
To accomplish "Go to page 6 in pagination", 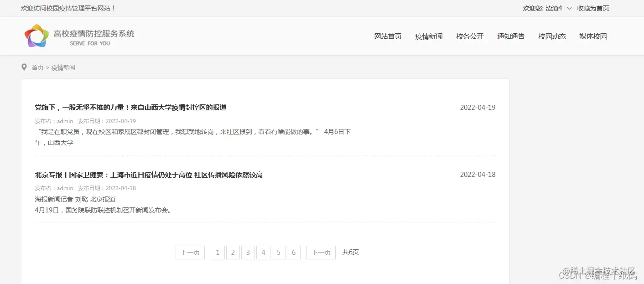I will click(x=293, y=253).
